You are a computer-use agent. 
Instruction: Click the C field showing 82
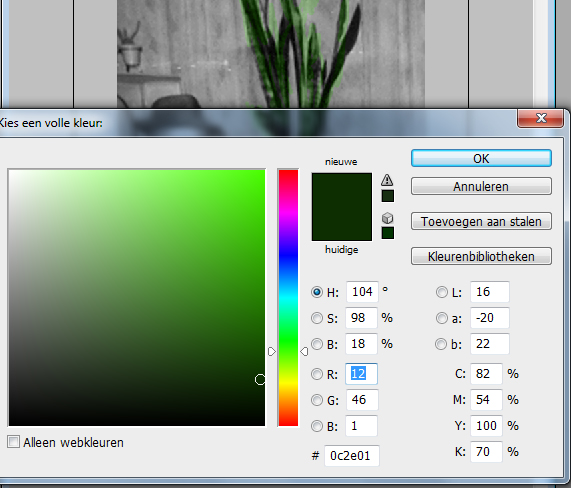(x=487, y=374)
